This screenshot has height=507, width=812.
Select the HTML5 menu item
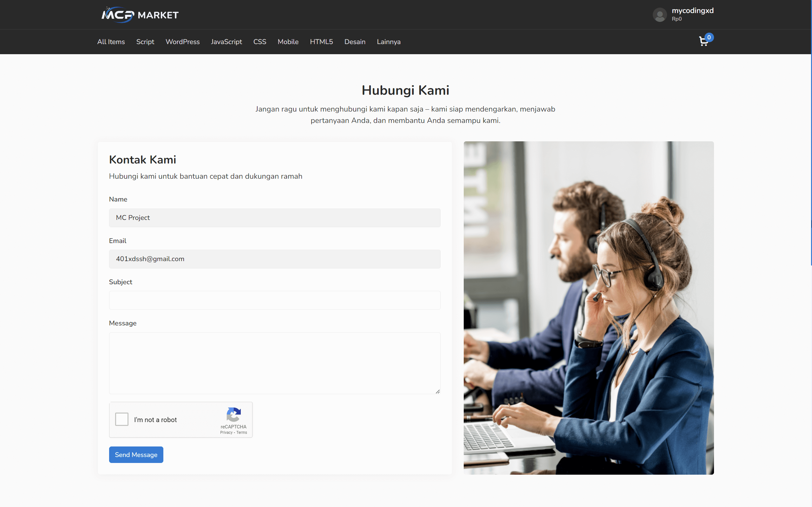tap(321, 42)
